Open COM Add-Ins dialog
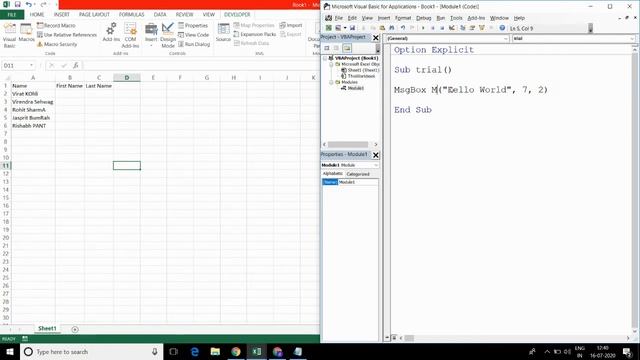This screenshot has height=360, width=640. 130,35
